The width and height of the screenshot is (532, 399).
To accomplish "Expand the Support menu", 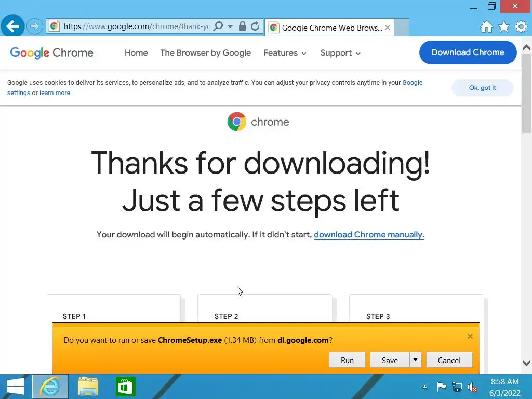I will point(340,53).
